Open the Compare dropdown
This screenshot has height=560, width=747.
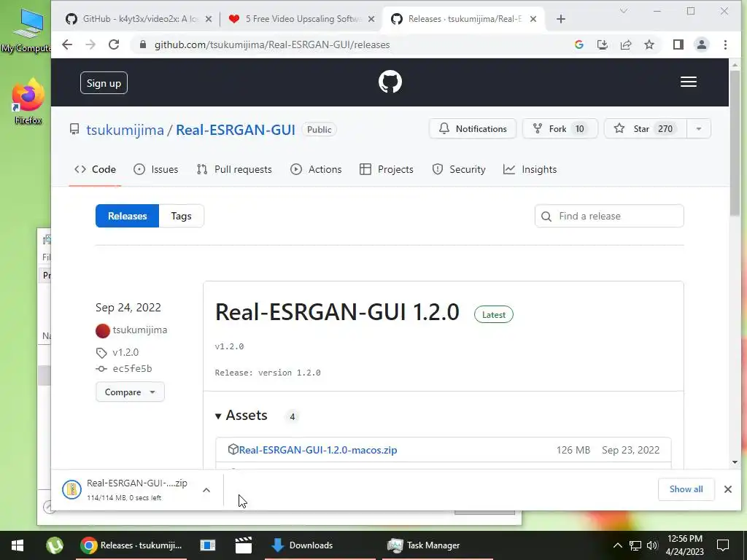coord(130,392)
